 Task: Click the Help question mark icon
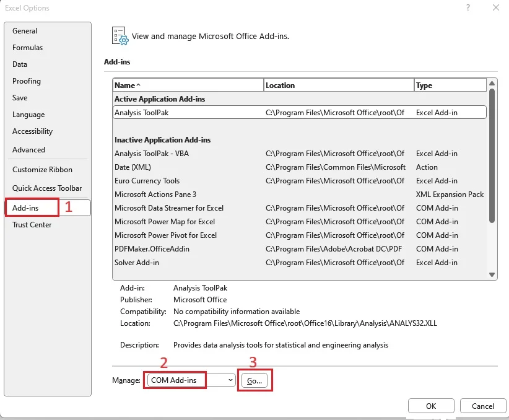point(468,7)
